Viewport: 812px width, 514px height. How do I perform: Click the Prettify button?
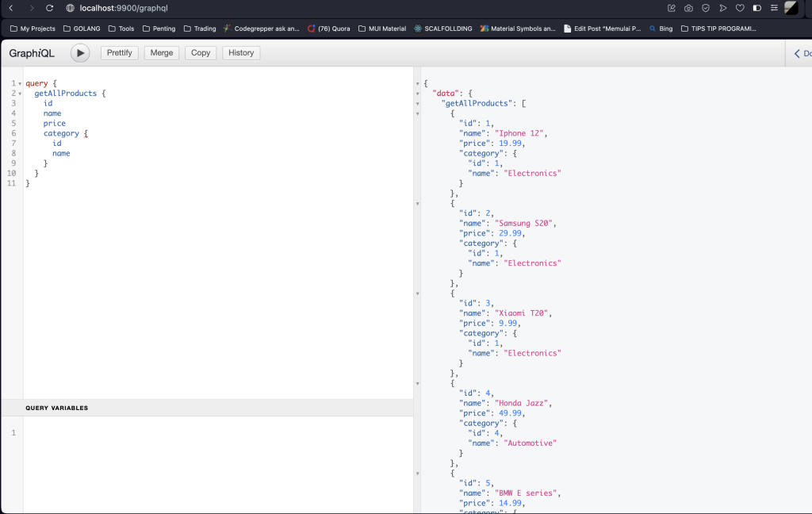[120, 53]
